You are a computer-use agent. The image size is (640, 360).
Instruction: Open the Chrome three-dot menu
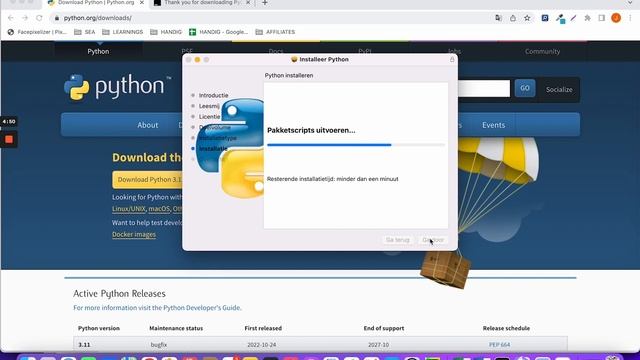point(631,18)
